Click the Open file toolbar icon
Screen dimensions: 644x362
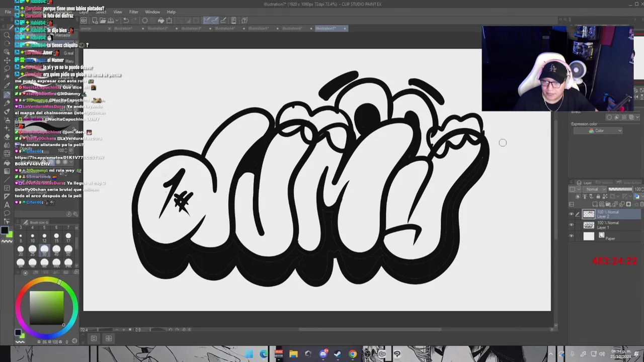click(103, 20)
